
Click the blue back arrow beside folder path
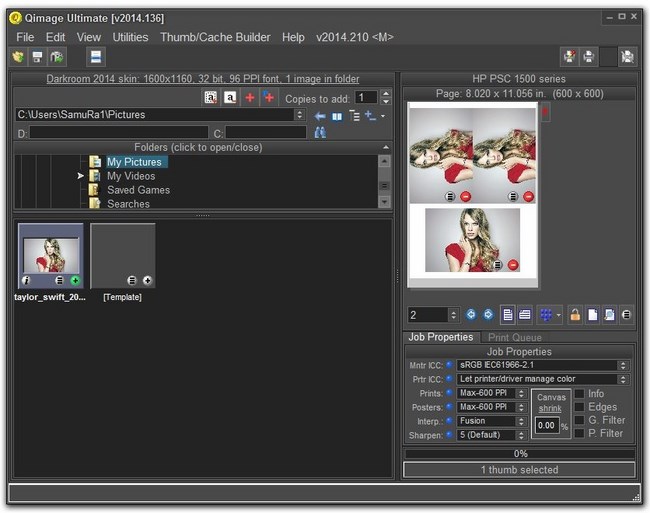(x=320, y=116)
